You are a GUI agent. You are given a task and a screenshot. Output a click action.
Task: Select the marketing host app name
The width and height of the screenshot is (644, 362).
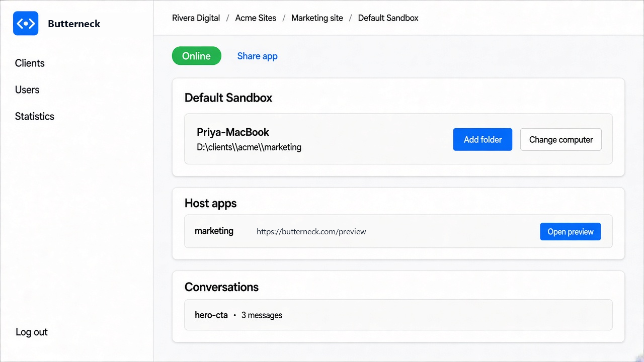214,231
